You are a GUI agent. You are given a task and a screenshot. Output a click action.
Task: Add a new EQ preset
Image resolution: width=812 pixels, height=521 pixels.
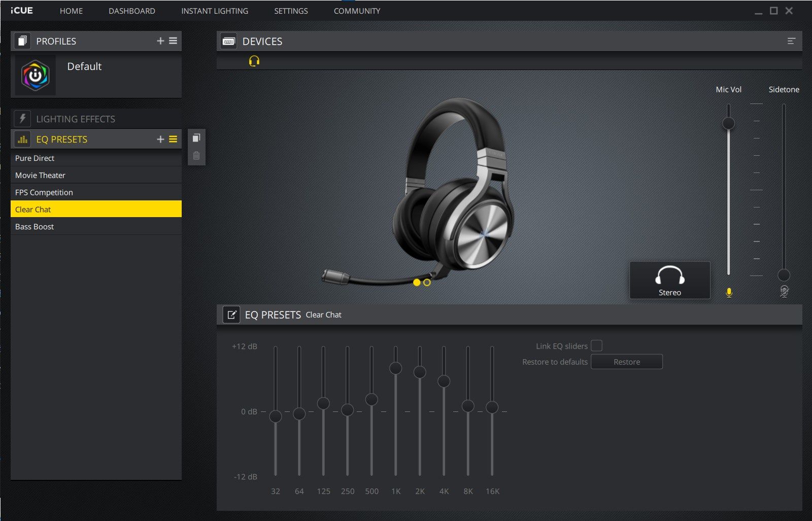(160, 139)
